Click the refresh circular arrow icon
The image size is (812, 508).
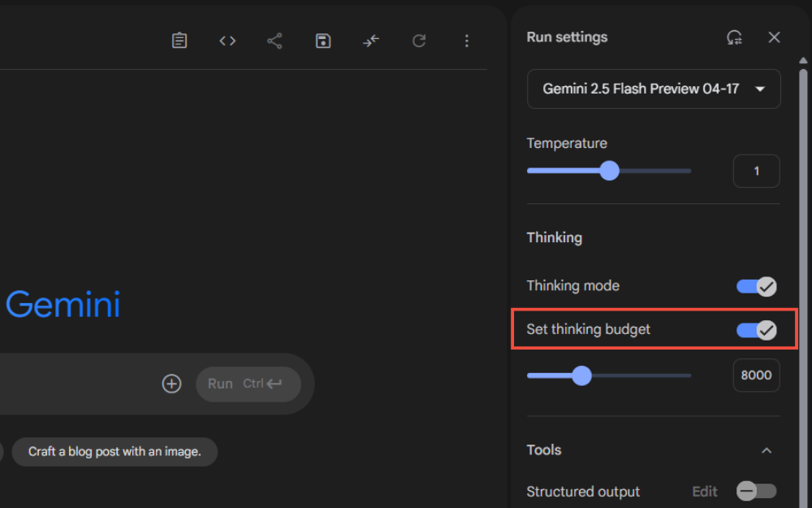click(419, 41)
